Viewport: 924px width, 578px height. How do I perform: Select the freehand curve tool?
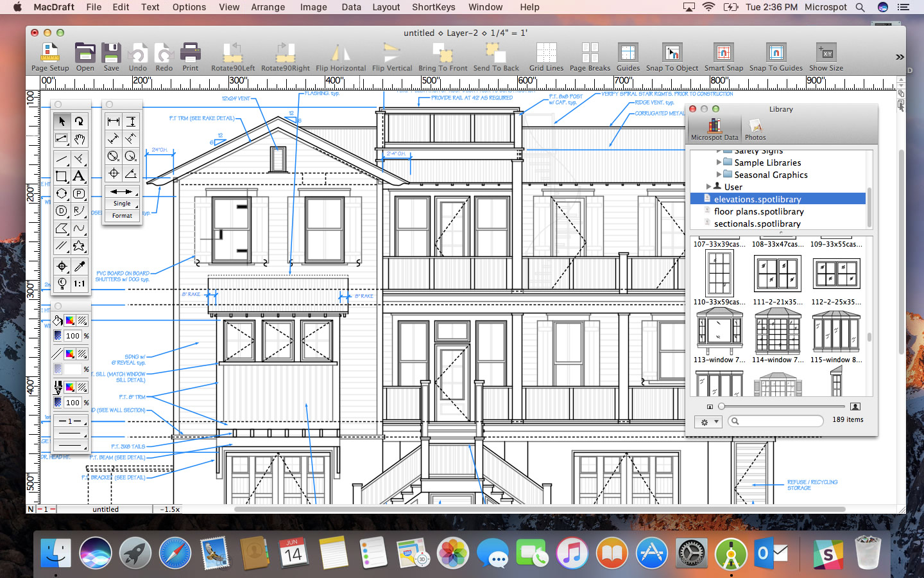click(79, 228)
